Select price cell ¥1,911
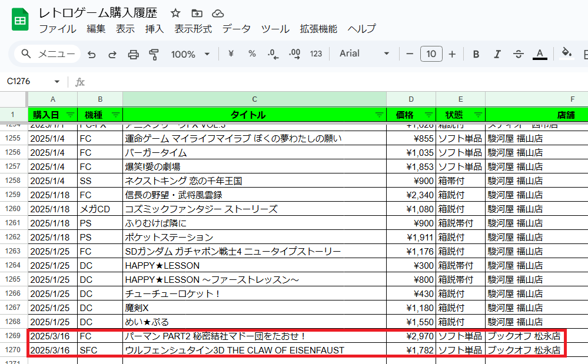The height and width of the screenshot is (364, 588). (411, 238)
